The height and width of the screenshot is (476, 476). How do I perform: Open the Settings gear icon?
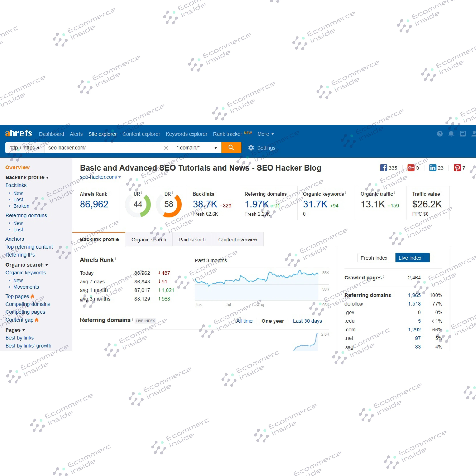click(x=251, y=148)
